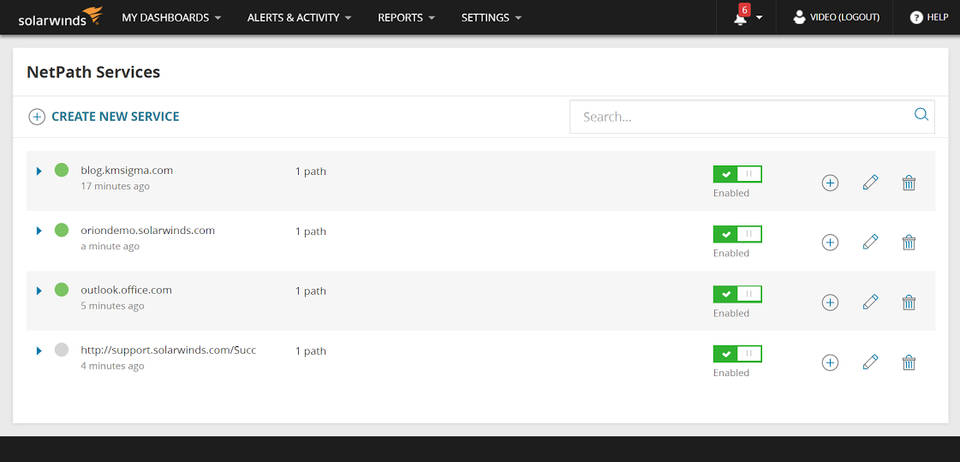Disable the blog.kmsigma.com service toggle
Image resolution: width=960 pixels, height=462 pixels.
coord(737,174)
